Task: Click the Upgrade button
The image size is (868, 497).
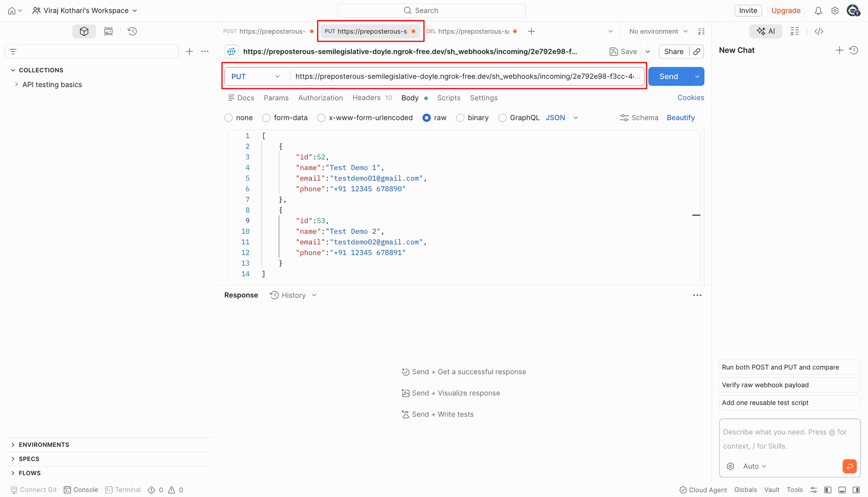Action: tap(786, 10)
